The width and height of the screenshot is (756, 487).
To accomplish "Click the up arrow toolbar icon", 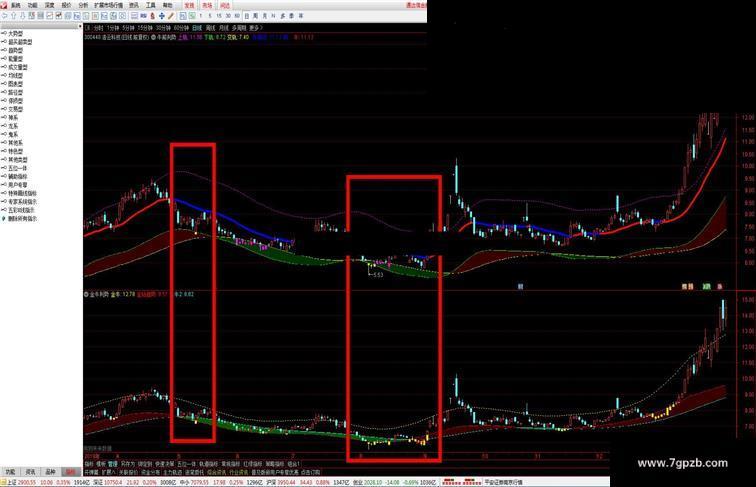I will click(x=14, y=16).
